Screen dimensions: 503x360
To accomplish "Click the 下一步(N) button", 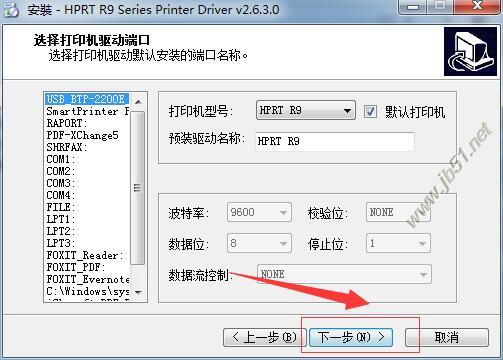I will (x=351, y=337).
